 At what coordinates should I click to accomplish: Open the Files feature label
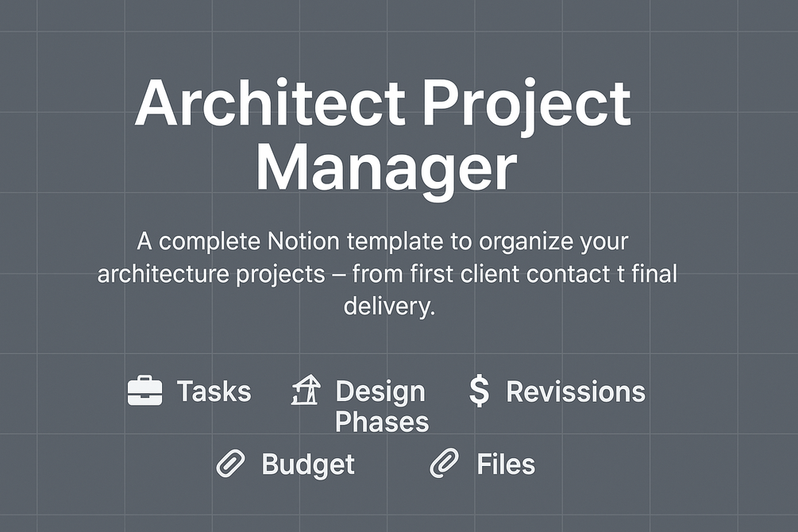pyautogui.click(x=506, y=464)
